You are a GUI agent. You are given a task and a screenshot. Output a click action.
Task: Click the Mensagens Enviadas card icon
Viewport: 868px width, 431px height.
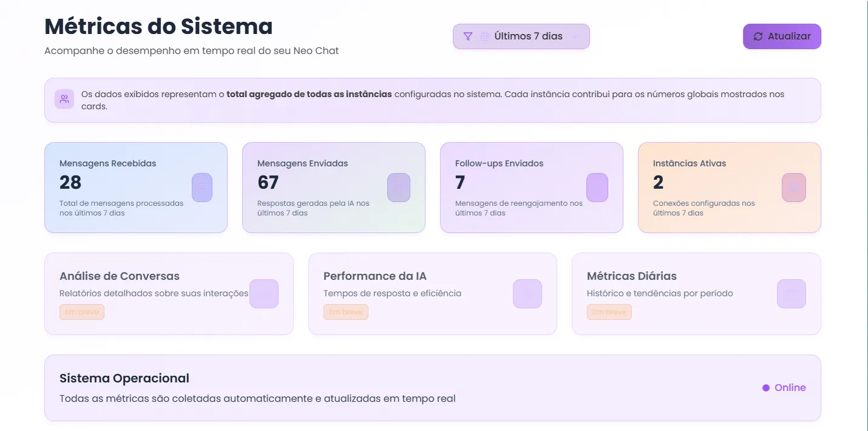click(399, 188)
